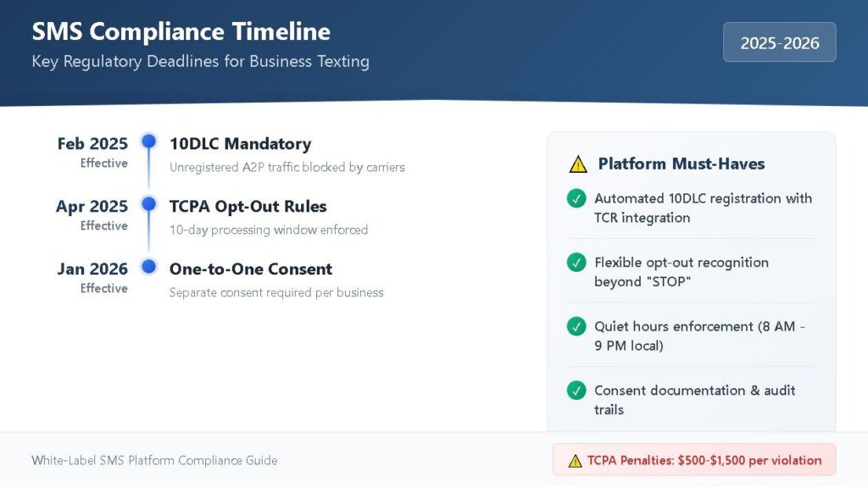Click the SMS Compliance Timeline title
Image resolution: width=868 pixels, height=488 pixels.
coord(181,32)
